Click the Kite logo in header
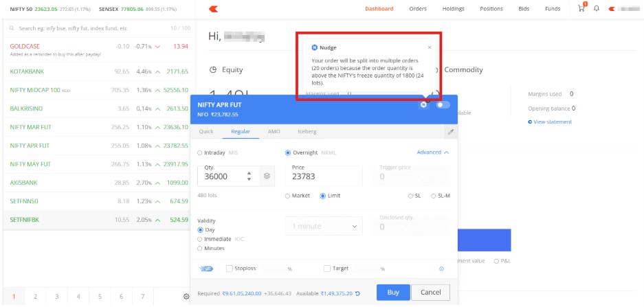 pyautogui.click(x=212, y=9)
